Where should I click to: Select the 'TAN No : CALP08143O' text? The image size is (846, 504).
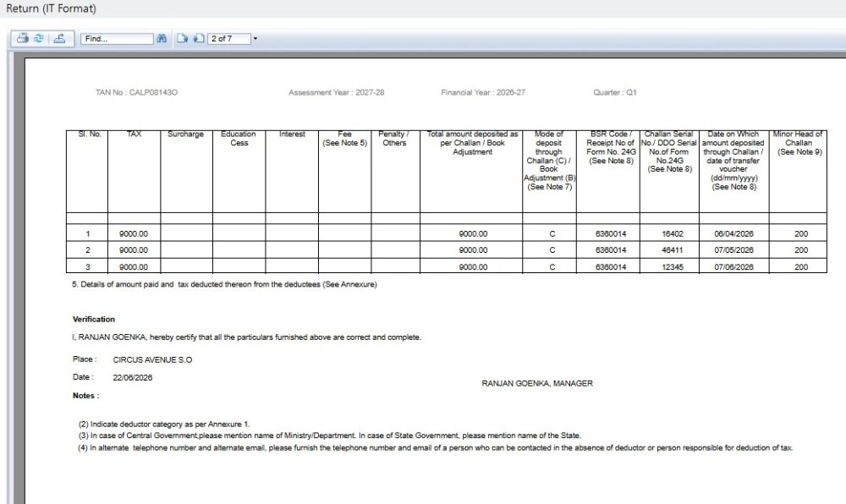tap(136, 92)
